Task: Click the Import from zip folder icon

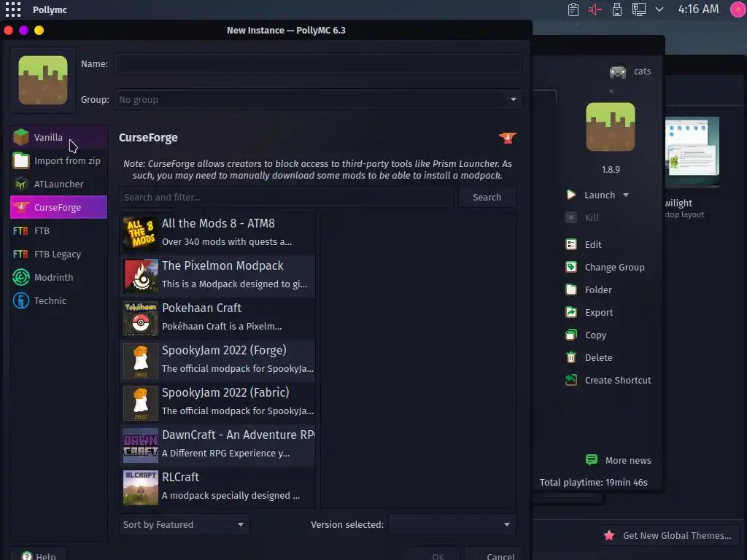Action: (x=21, y=161)
